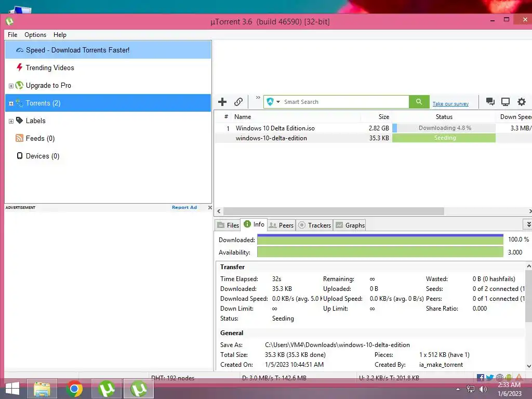Switch to the Peers tab

tap(281, 225)
